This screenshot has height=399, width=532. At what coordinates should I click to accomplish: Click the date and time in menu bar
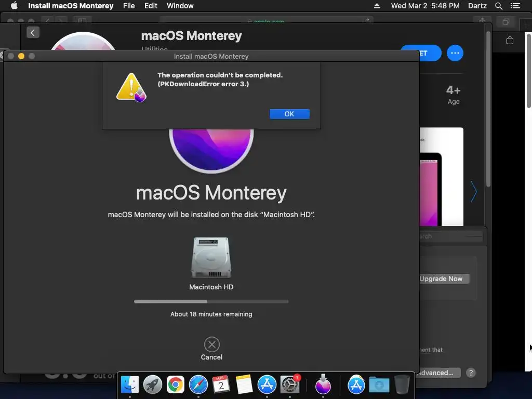425,6
